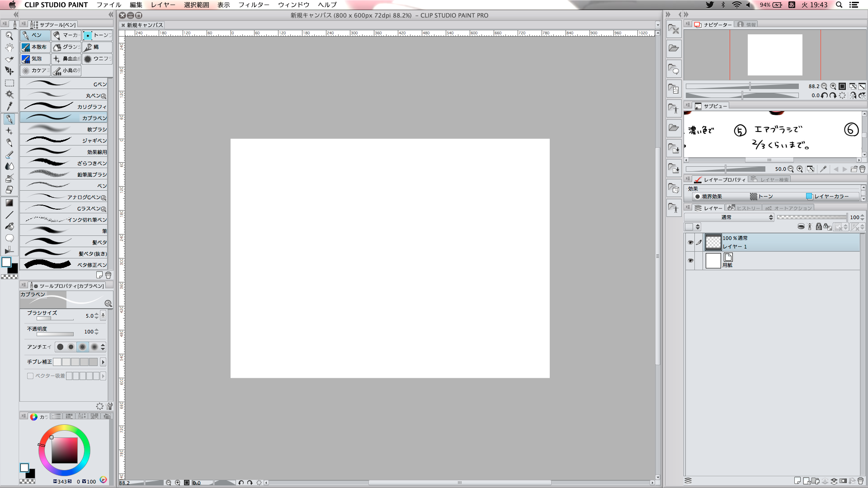Select the Balloon tool
This screenshot has width=868, height=488.
tap(9, 238)
